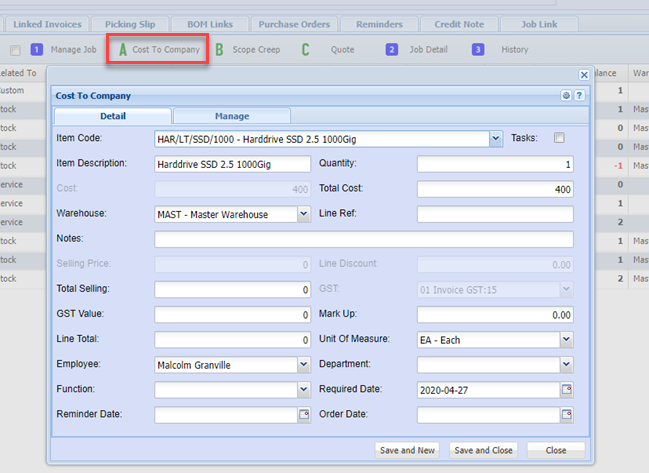Open the Reminder Date calendar picker
The width and height of the screenshot is (649, 473).
click(x=304, y=415)
